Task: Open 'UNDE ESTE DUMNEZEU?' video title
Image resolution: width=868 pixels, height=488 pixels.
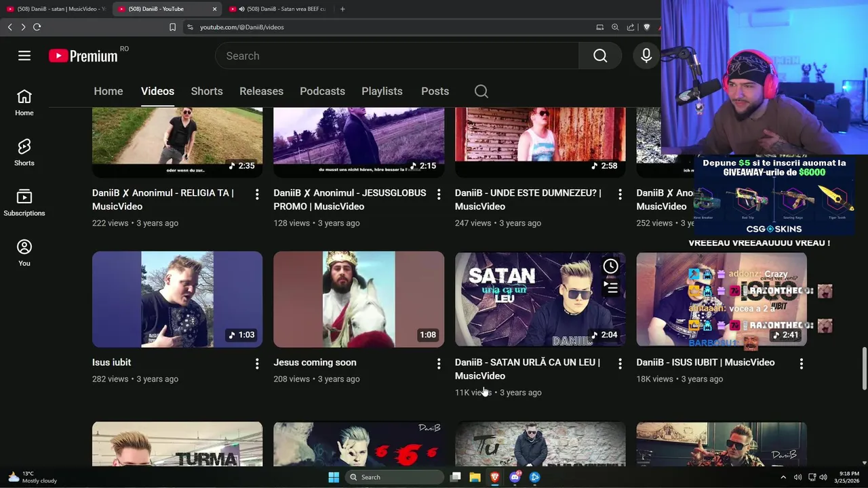Action: pos(528,199)
